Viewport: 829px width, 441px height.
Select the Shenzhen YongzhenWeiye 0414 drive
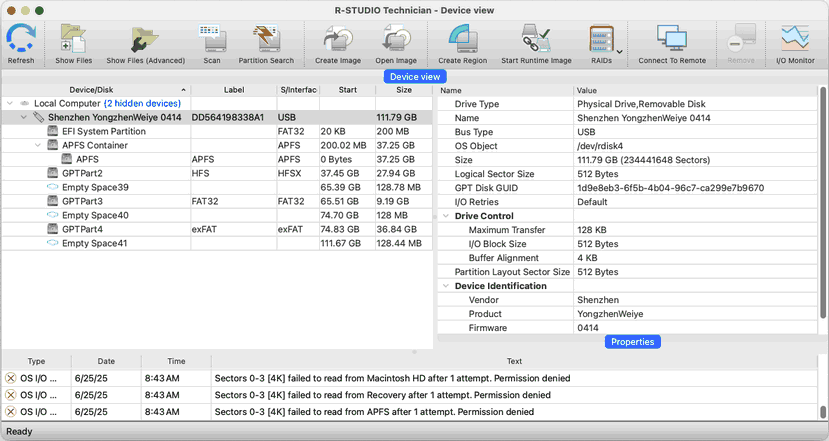[217, 117]
